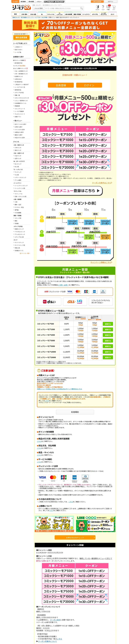129x644 pixels.
Task: Open the 小説・実用書 navigation tab
Action: [68, 14]
